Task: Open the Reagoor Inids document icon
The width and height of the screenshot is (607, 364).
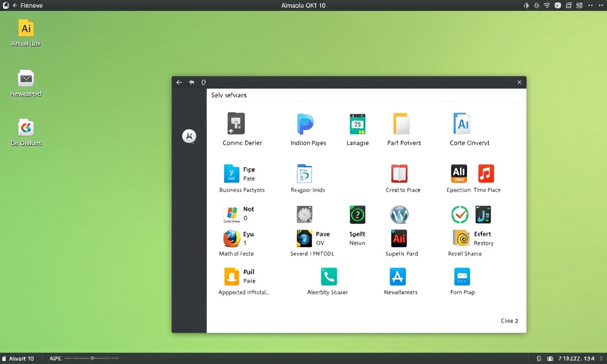Action: [x=304, y=173]
